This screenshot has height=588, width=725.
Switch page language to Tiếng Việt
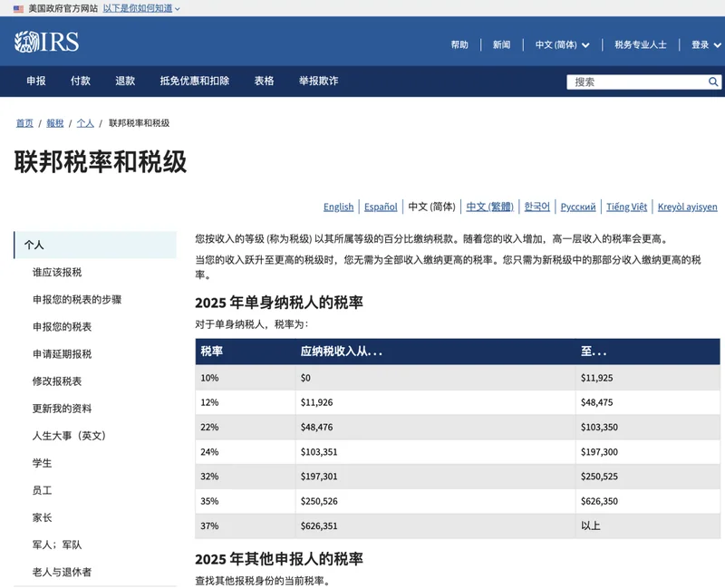click(x=626, y=207)
